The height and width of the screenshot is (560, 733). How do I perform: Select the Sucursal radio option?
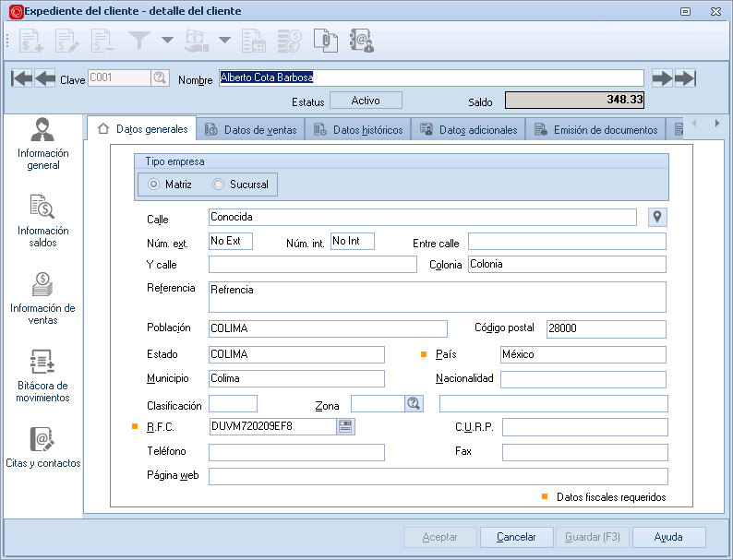click(x=219, y=185)
